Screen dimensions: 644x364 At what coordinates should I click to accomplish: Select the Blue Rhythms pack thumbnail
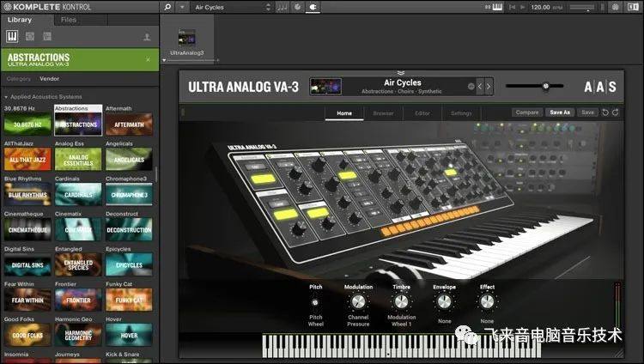click(27, 194)
